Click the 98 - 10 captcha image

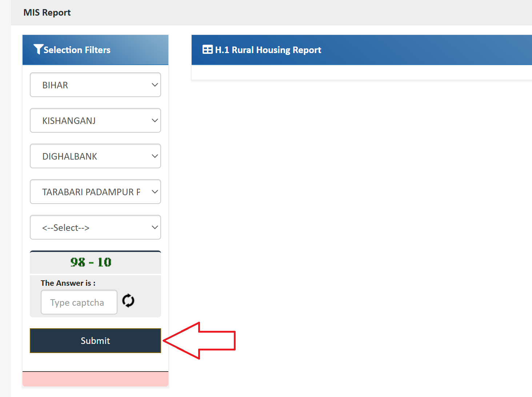[91, 262]
